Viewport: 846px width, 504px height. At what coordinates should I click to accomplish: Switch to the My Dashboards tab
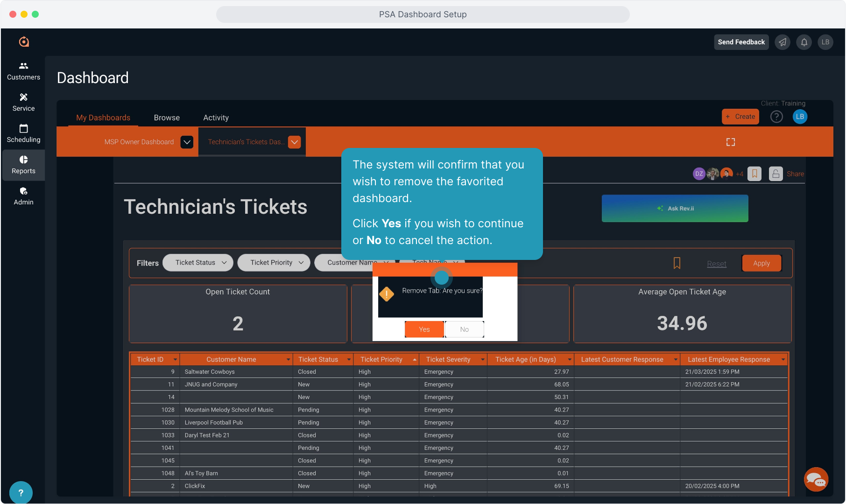(x=103, y=118)
